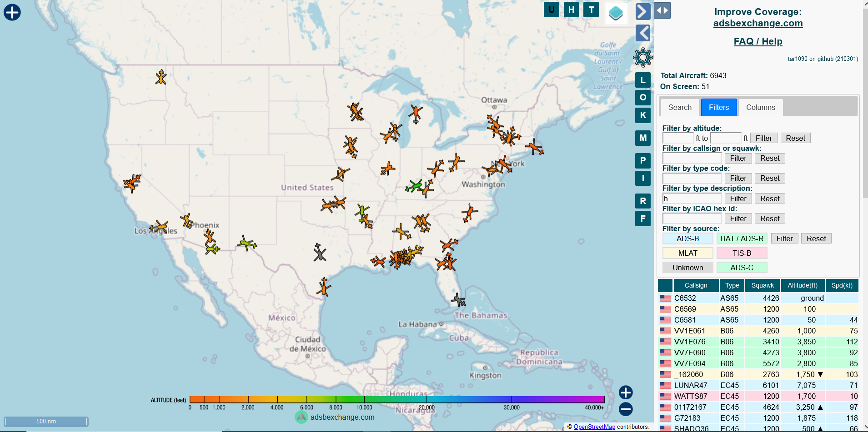Sort table by Altitude(ft) column header
Viewport: 868px width, 432px height.
pos(803,285)
